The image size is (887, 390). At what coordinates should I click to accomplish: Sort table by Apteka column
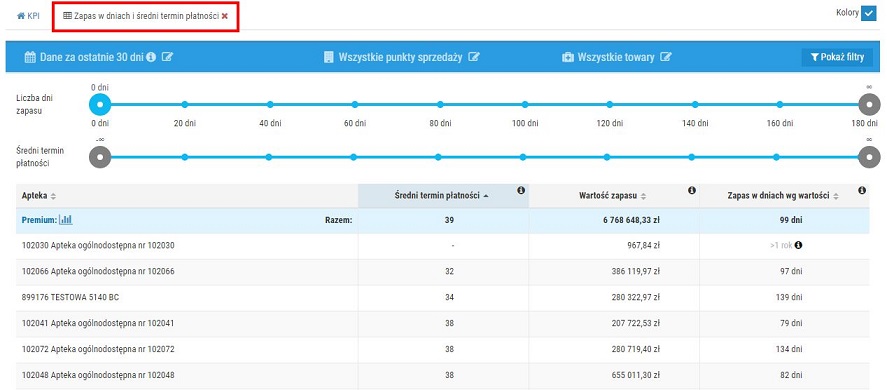pyautogui.click(x=39, y=196)
